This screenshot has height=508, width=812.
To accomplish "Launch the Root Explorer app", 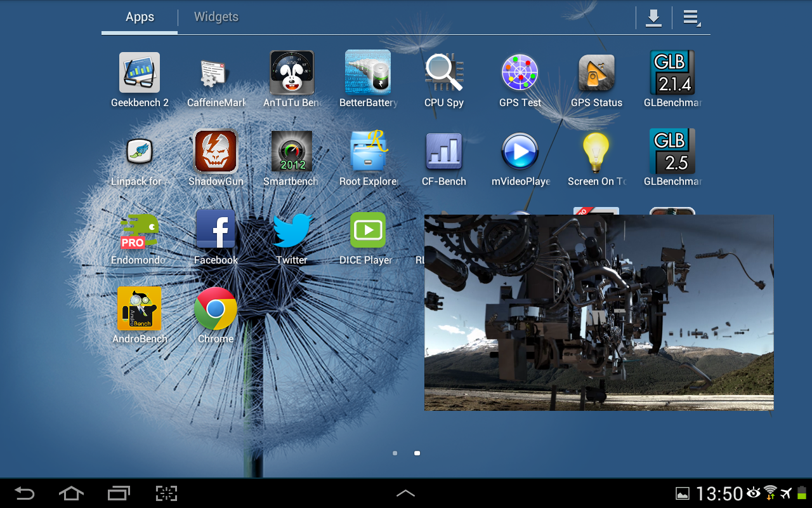I will coord(368,159).
